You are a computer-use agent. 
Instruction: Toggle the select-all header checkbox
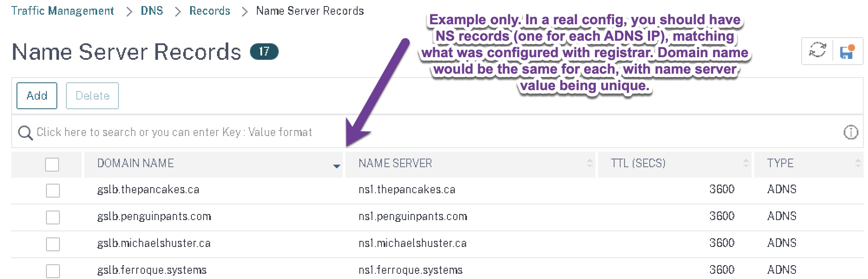tap(52, 165)
